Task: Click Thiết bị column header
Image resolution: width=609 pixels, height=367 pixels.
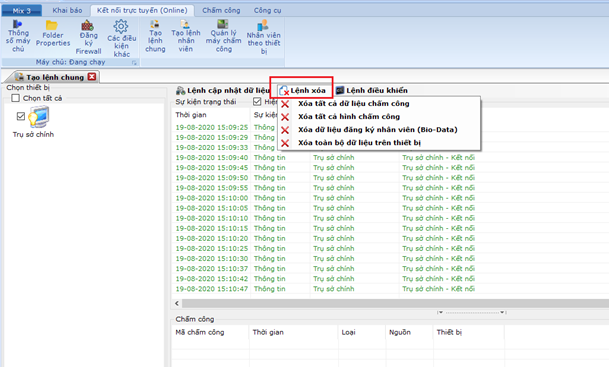Action: [468, 332]
